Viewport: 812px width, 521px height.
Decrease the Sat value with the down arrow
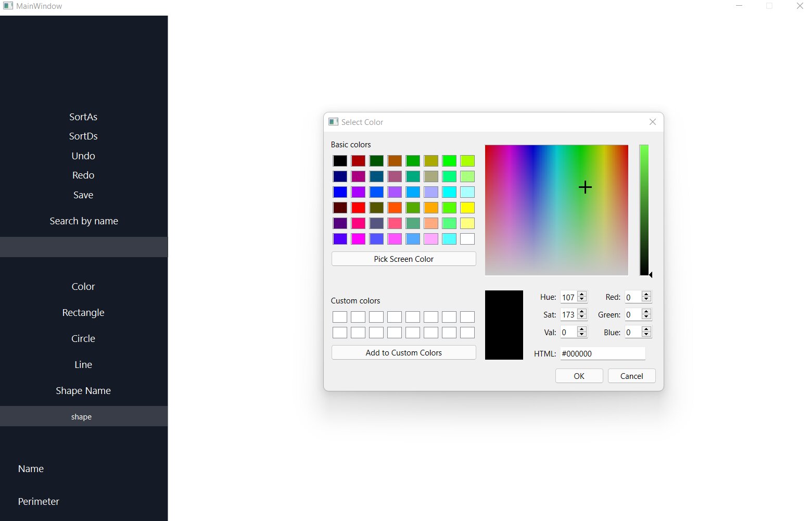(581, 317)
